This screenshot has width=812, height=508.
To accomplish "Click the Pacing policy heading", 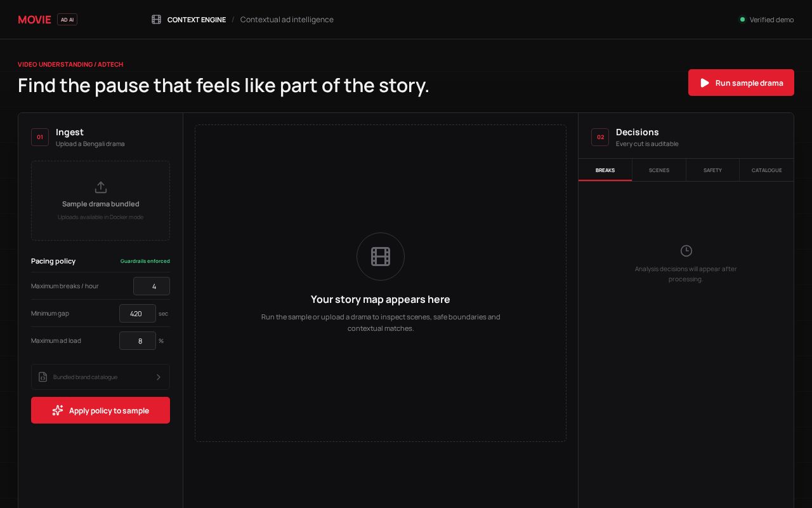I will 53,261.
